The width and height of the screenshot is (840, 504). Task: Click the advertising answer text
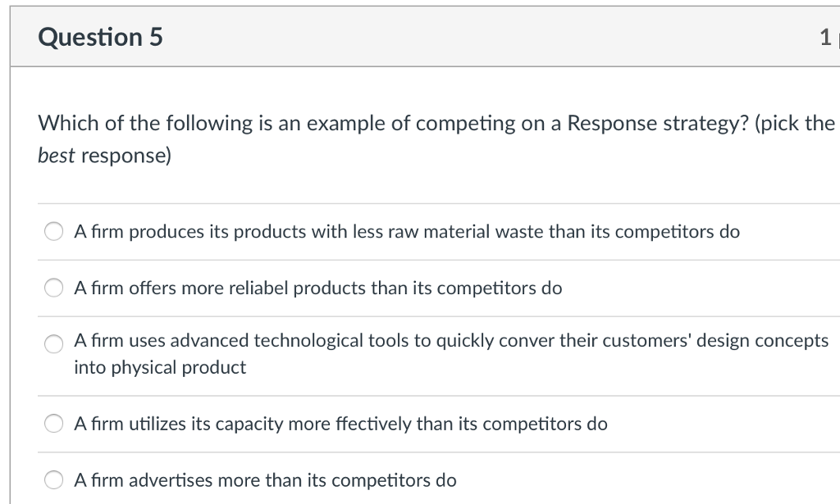pyautogui.click(x=266, y=480)
